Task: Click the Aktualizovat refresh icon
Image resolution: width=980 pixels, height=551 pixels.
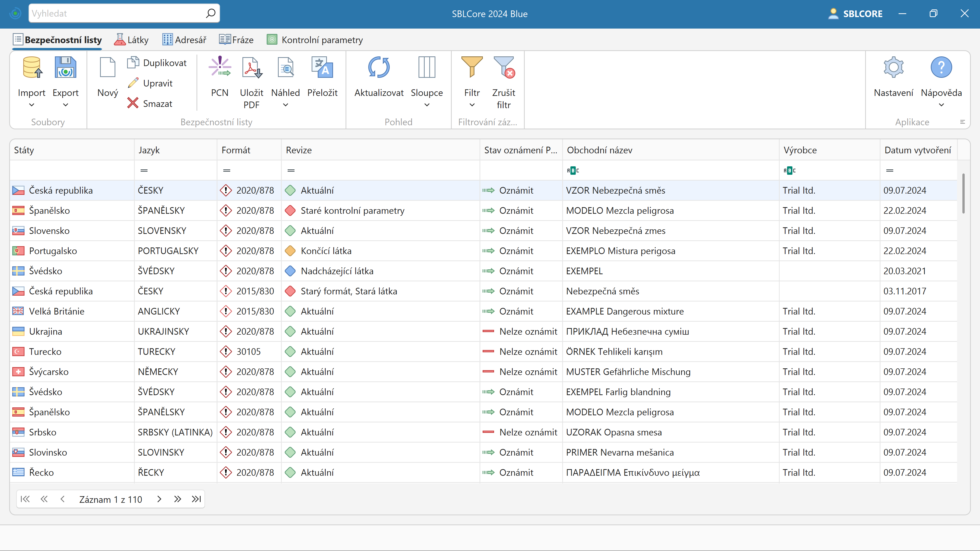Action: (x=378, y=68)
